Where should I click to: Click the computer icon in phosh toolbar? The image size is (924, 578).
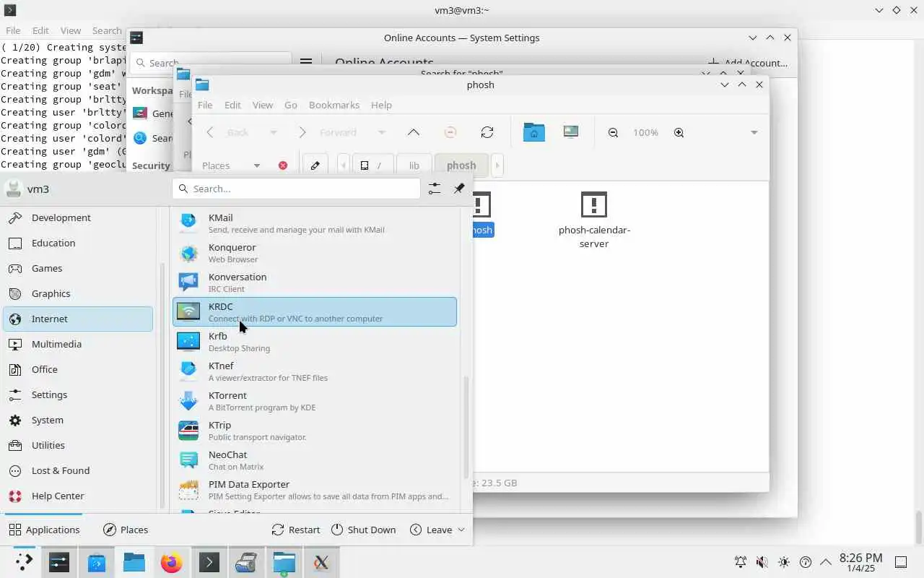(571, 132)
